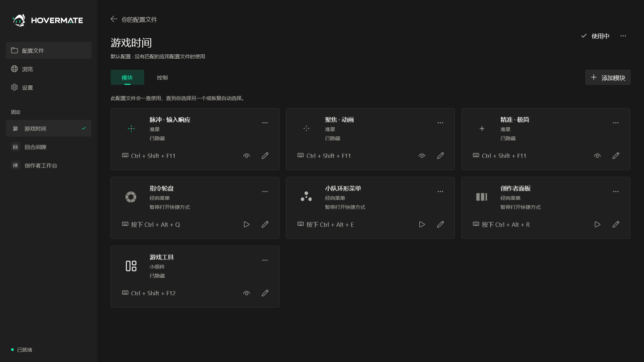Click the 脉冲 · 输入响应 crosshair icon
This screenshot has height=362, width=644.
click(131, 129)
